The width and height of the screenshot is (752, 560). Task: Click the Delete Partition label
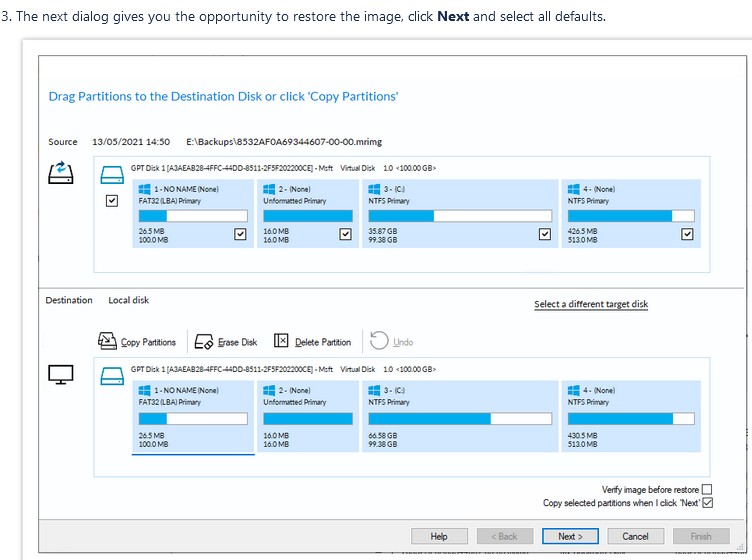click(323, 342)
